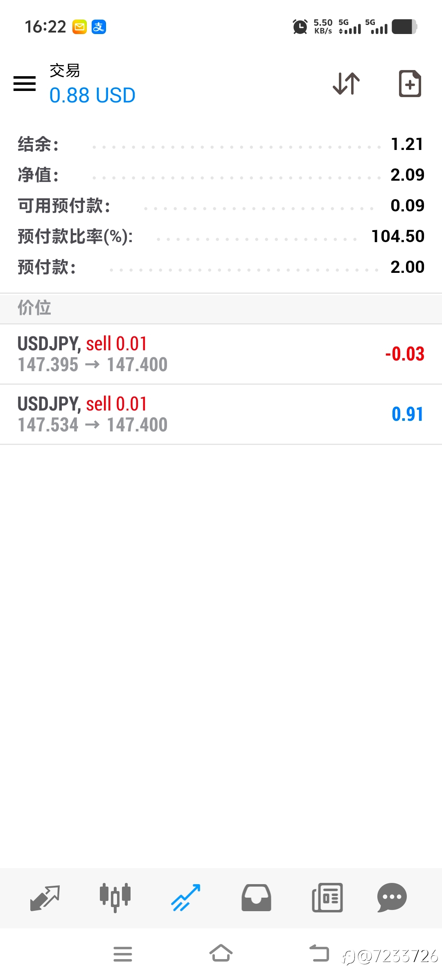442x980 pixels.
Task: Open the chat messages bubble icon
Action: [x=392, y=898]
